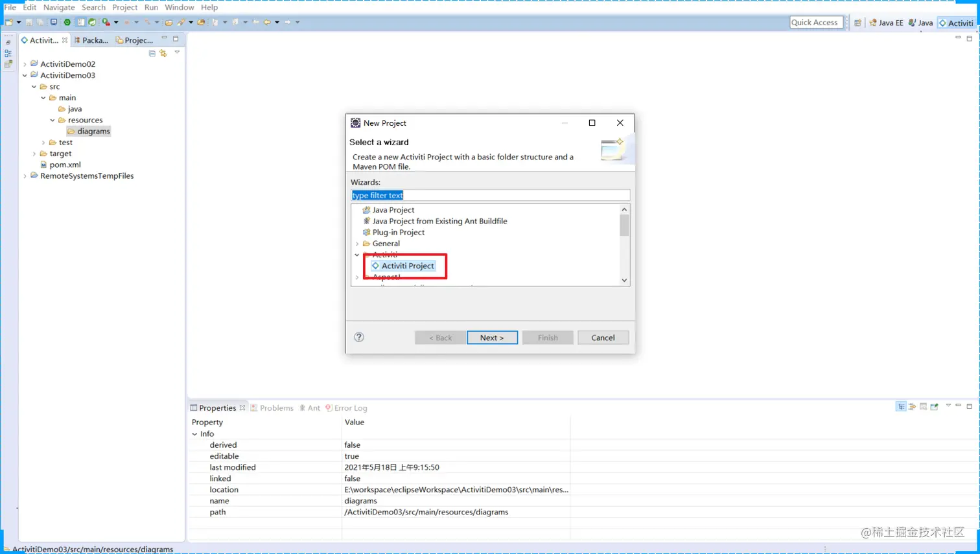
Task: Click the Run with red toolbox icon
Action: click(106, 22)
